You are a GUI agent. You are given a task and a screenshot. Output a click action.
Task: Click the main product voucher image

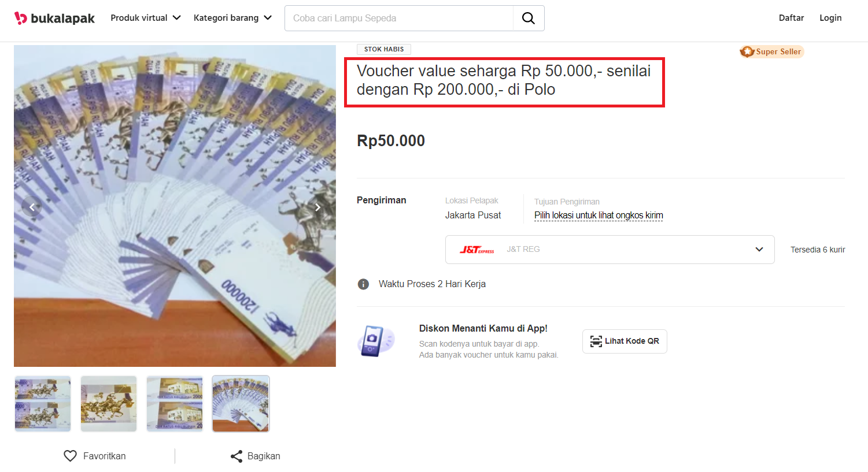[x=175, y=206]
